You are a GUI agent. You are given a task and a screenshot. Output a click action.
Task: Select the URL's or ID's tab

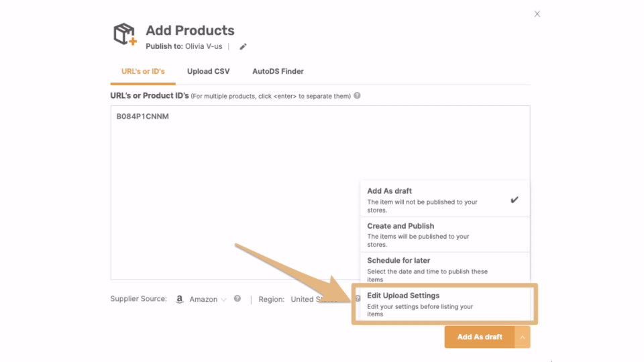[x=143, y=71]
